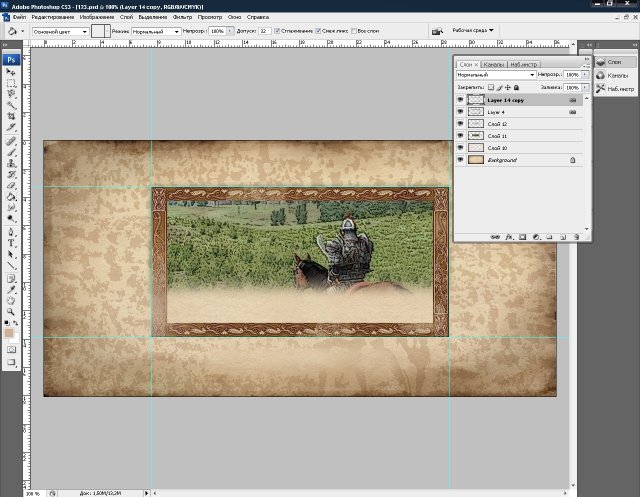
Task: Create a new layer from Layers panel
Action: pyautogui.click(x=563, y=237)
